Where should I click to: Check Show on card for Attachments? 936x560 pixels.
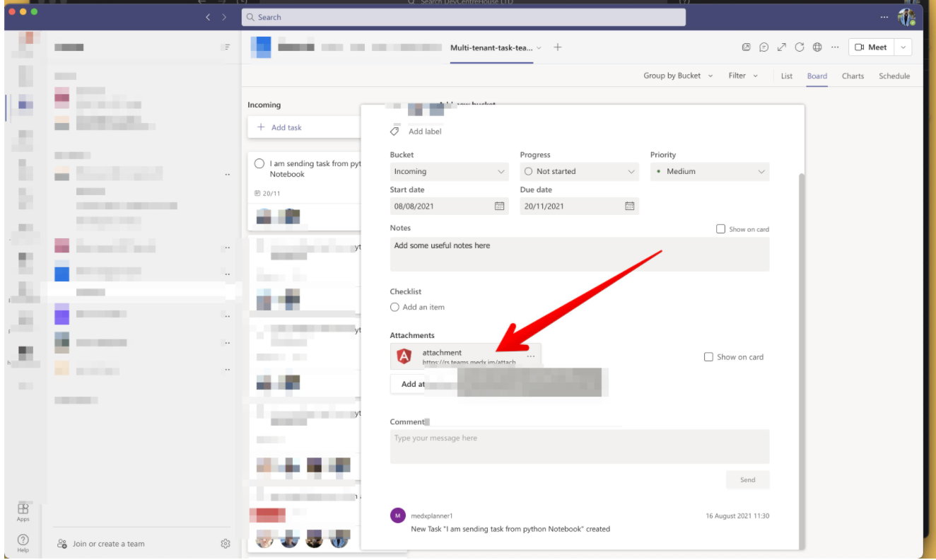708,356
